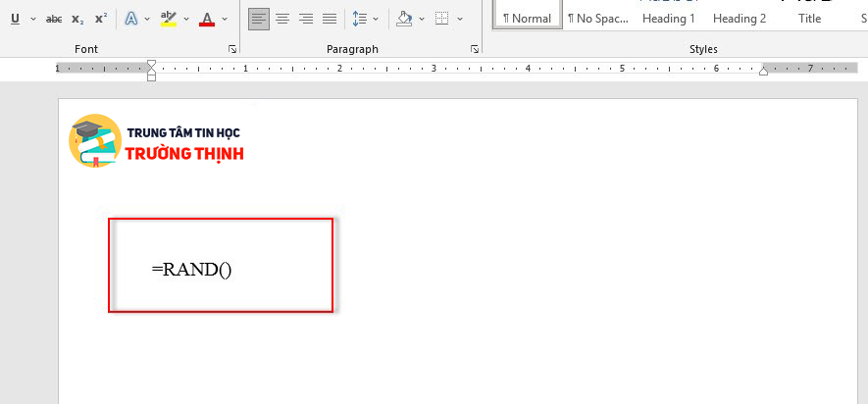This screenshot has height=404, width=868.
Task: Apply the Heading 1 style
Action: point(668,19)
